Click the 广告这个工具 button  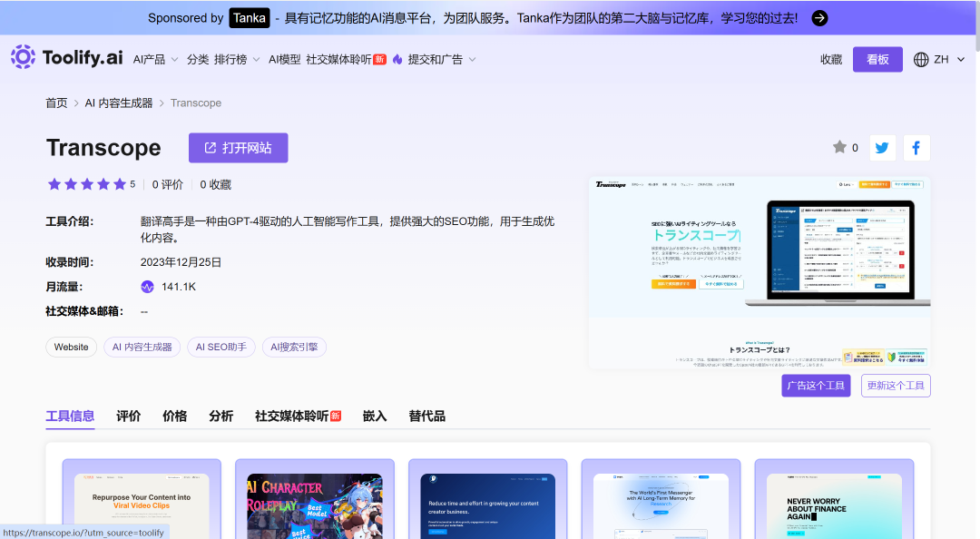coord(816,385)
